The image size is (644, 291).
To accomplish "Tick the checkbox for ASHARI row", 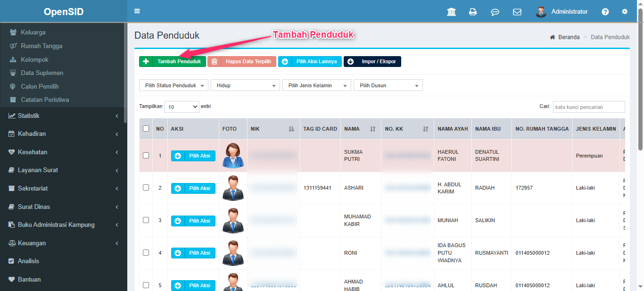I will click(146, 188).
